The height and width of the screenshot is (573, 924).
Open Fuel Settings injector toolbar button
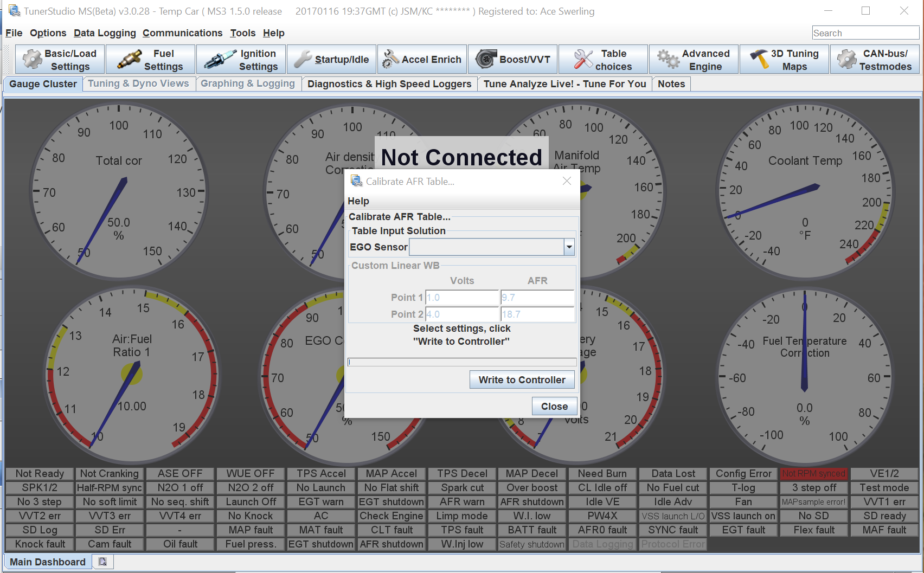click(150, 60)
